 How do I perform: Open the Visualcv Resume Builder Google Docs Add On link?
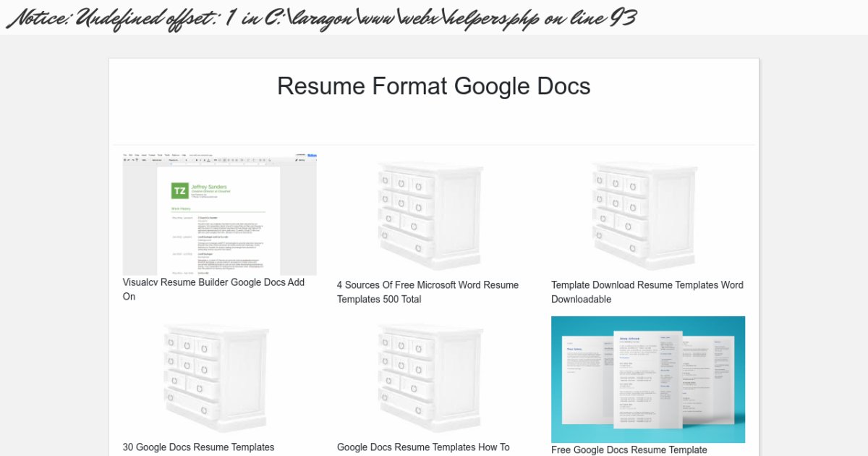[213, 289]
